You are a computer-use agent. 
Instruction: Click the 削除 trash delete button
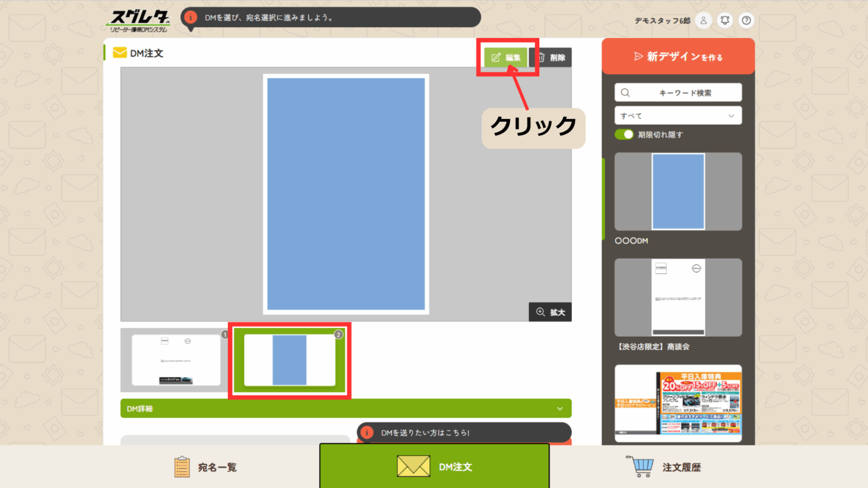(551, 57)
